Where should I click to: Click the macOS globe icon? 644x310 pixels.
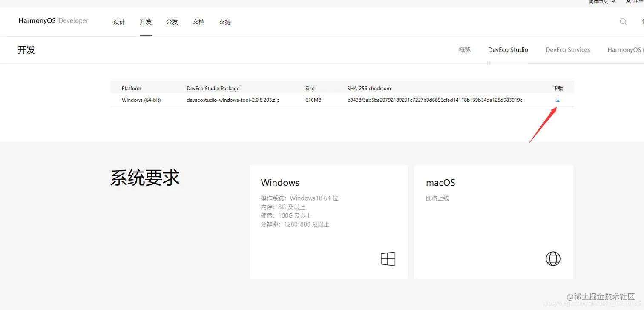(x=553, y=259)
